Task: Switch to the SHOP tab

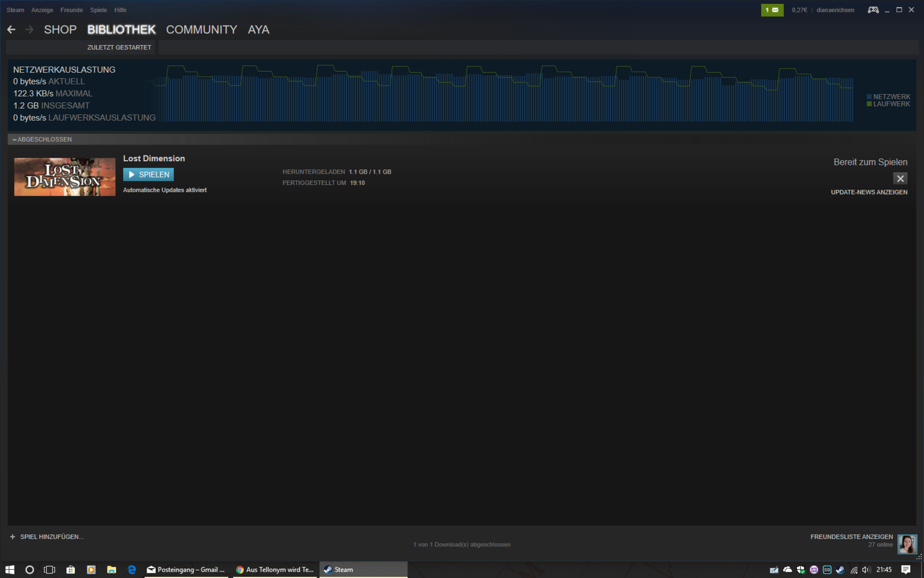Action: 60,29
